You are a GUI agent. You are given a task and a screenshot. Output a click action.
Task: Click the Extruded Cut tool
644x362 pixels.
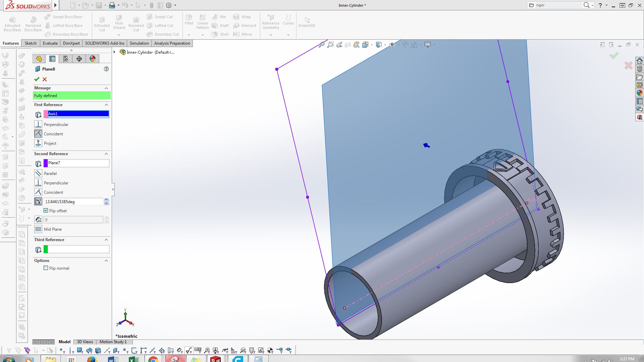tap(102, 24)
